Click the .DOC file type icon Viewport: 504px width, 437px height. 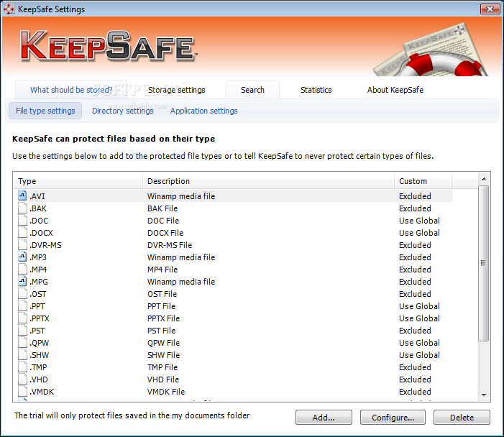click(22, 220)
